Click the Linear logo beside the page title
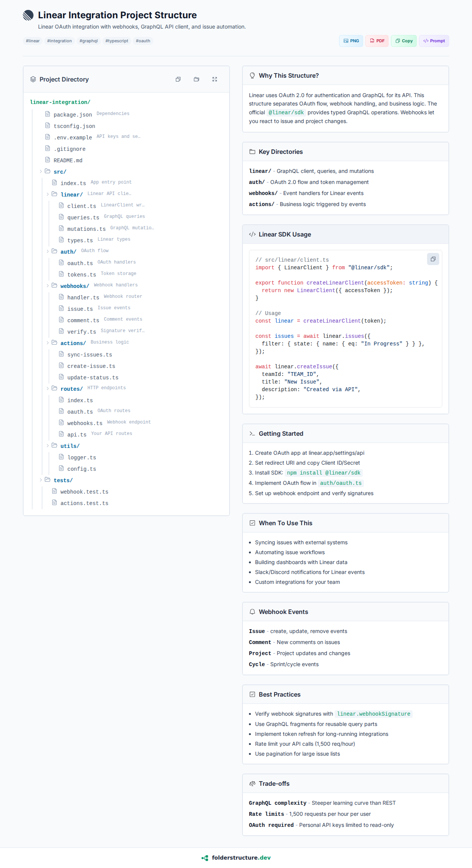This screenshot has width=472, height=868. (28, 15)
